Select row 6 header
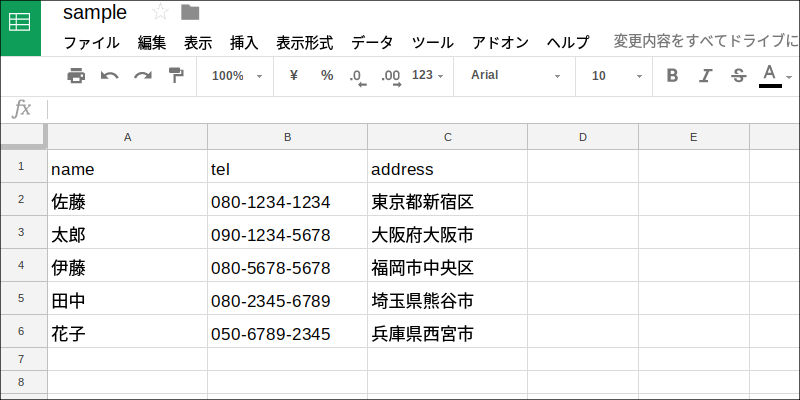 coord(24,331)
